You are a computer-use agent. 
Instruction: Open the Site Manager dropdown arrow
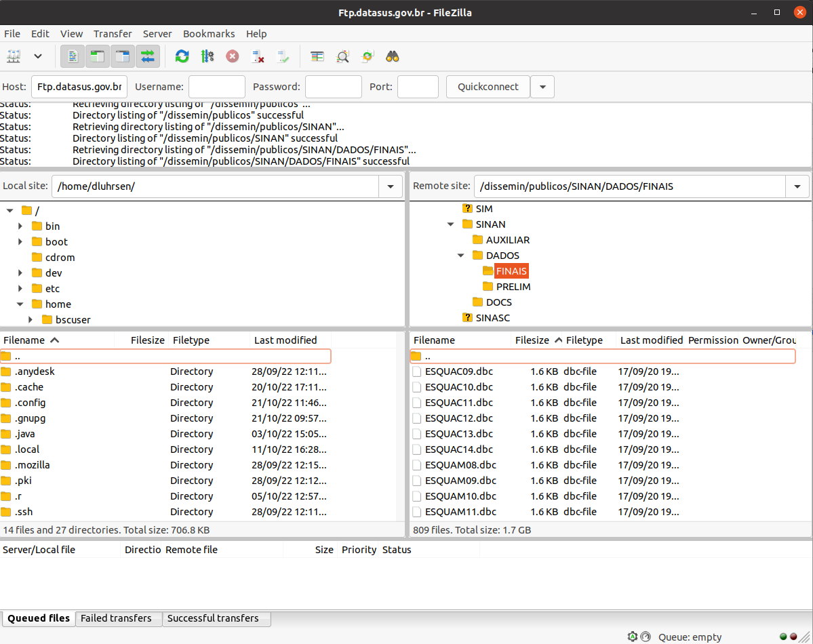38,56
